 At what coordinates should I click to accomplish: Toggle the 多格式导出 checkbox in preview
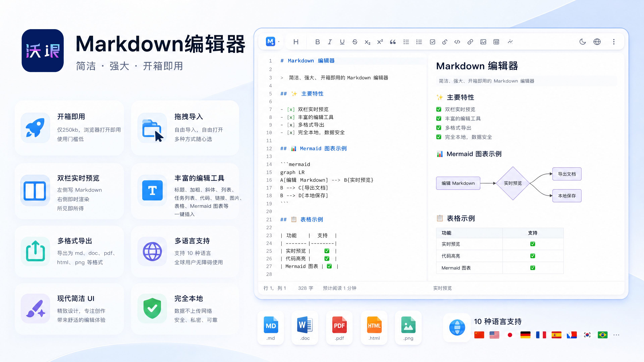click(x=439, y=128)
